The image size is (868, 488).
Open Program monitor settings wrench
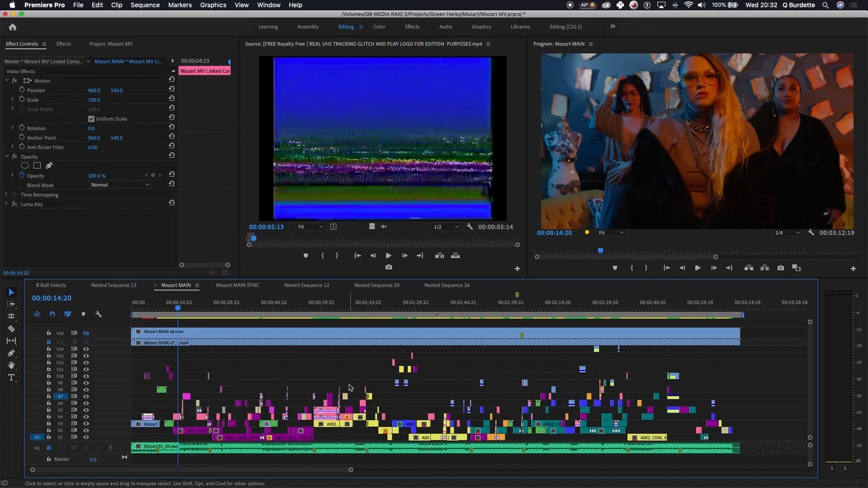pos(811,233)
